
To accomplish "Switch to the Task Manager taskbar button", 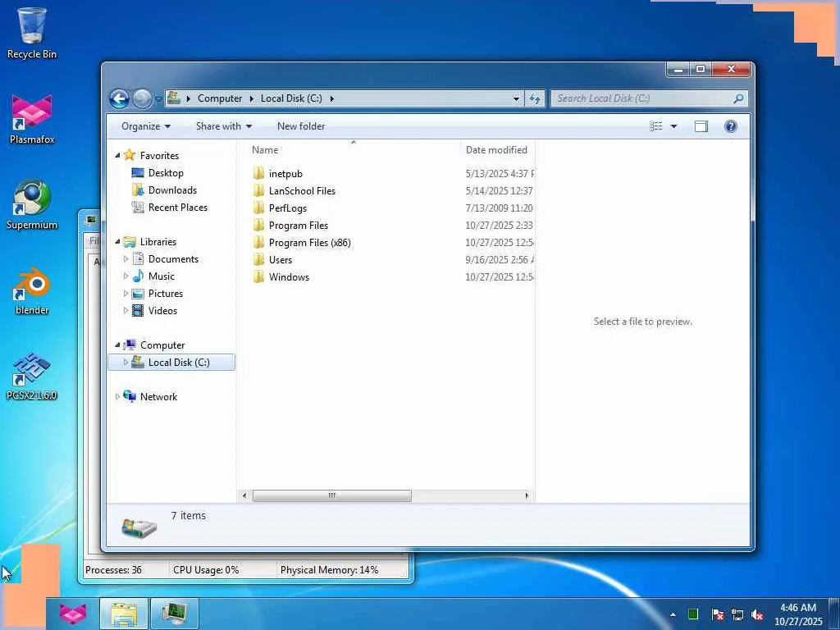I will pyautogui.click(x=175, y=614).
